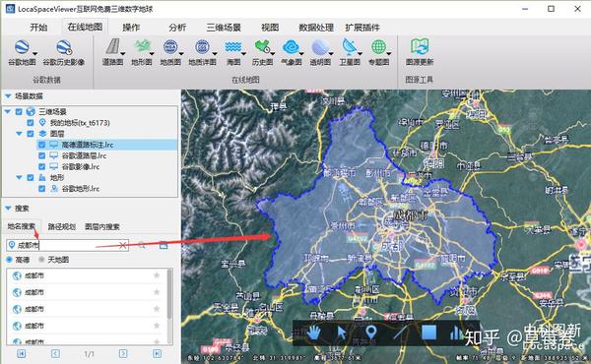Go to previous page of search results

click(55, 353)
